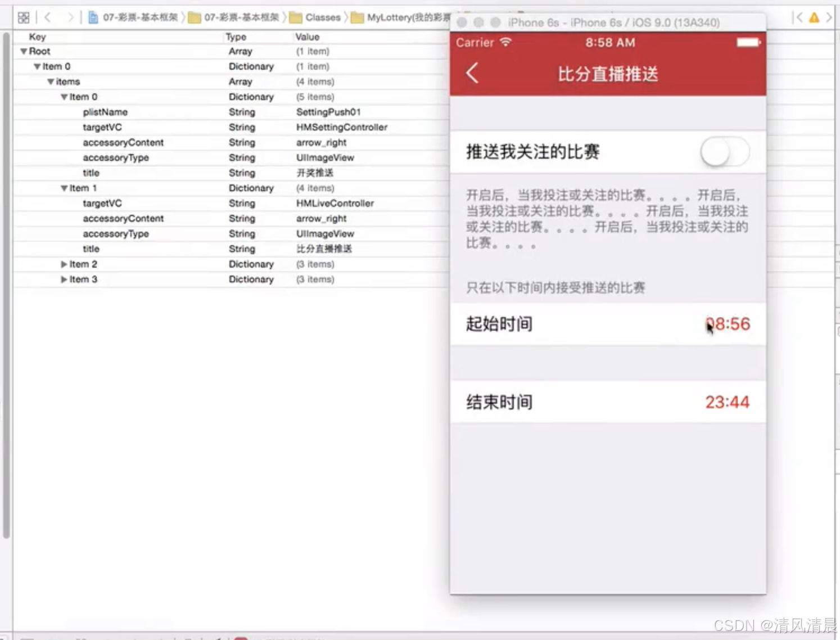Expand Item 3 dictionary

64,279
